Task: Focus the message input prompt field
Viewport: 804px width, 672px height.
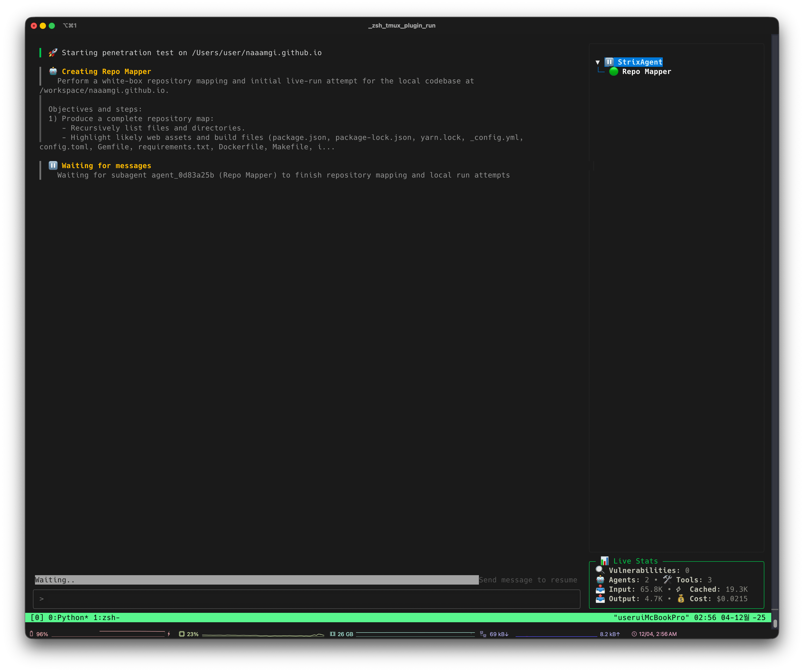Action: pos(306,599)
